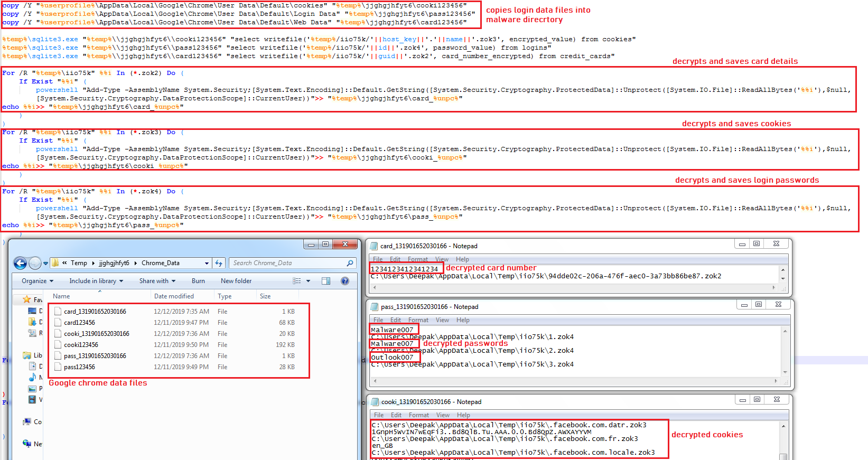Click the card_131901652030166 file icon
The image size is (868, 460).
[58, 312]
